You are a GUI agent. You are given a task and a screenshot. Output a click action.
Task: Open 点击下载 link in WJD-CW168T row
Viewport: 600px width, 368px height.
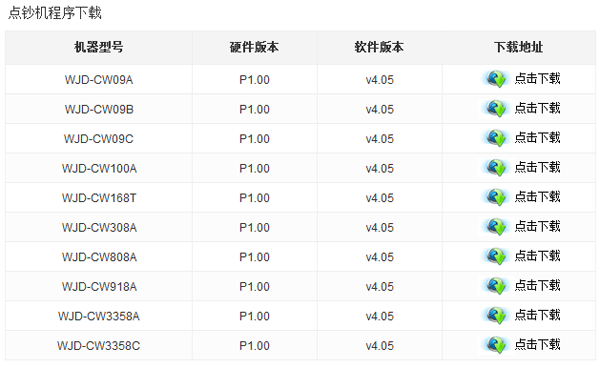(x=537, y=197)
